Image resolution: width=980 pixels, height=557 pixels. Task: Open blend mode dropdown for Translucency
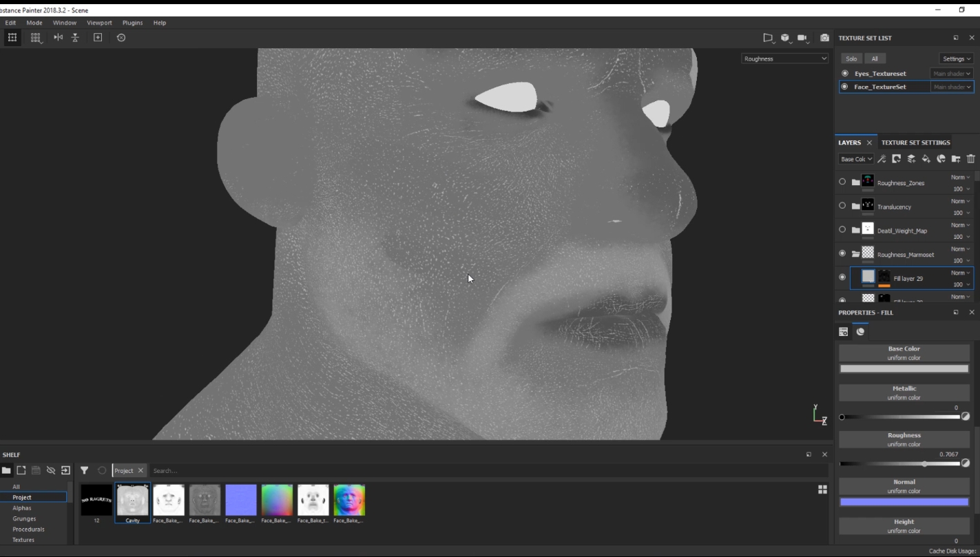(961, 201)
